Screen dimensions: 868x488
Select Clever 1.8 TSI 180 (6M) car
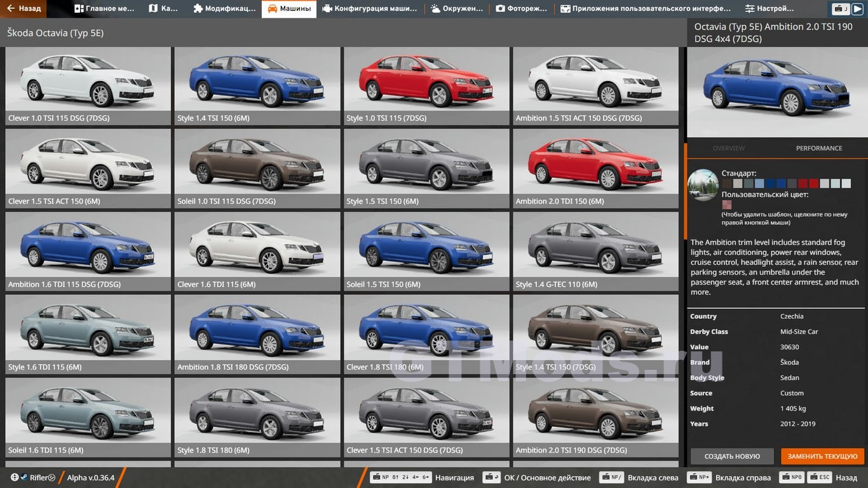[426, 334]
